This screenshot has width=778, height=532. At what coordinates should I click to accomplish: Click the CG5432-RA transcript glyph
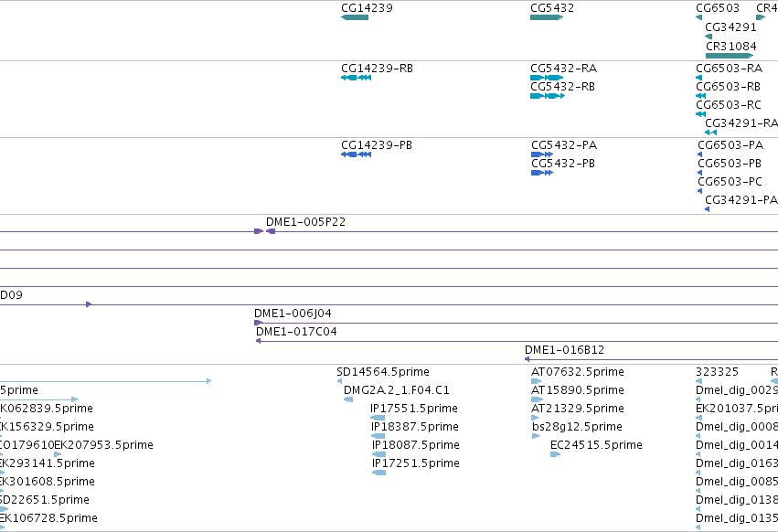547,78
